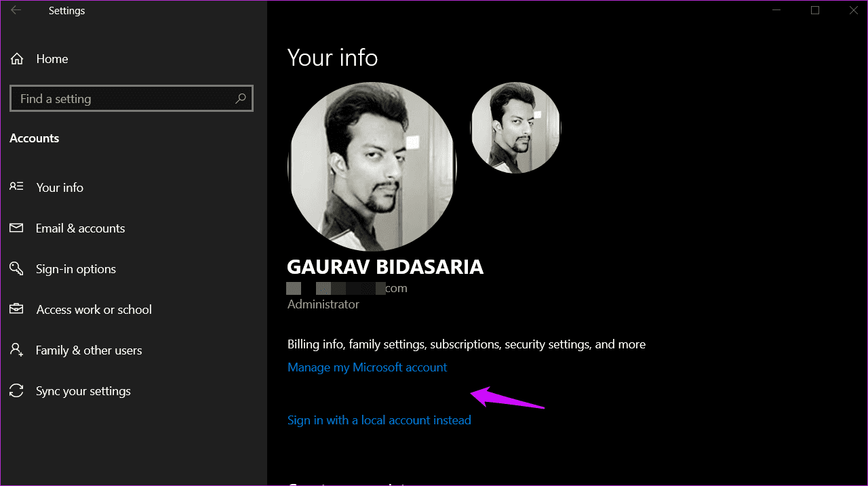Maximize the Settings window
The height and width of the screenshot is (486, 868).
click(x=815, y=10)
